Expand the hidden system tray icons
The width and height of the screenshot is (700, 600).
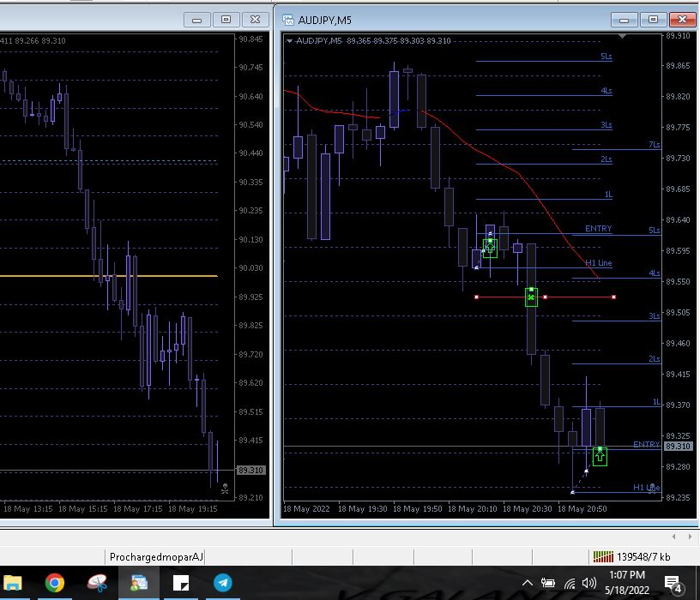(528, 583)
